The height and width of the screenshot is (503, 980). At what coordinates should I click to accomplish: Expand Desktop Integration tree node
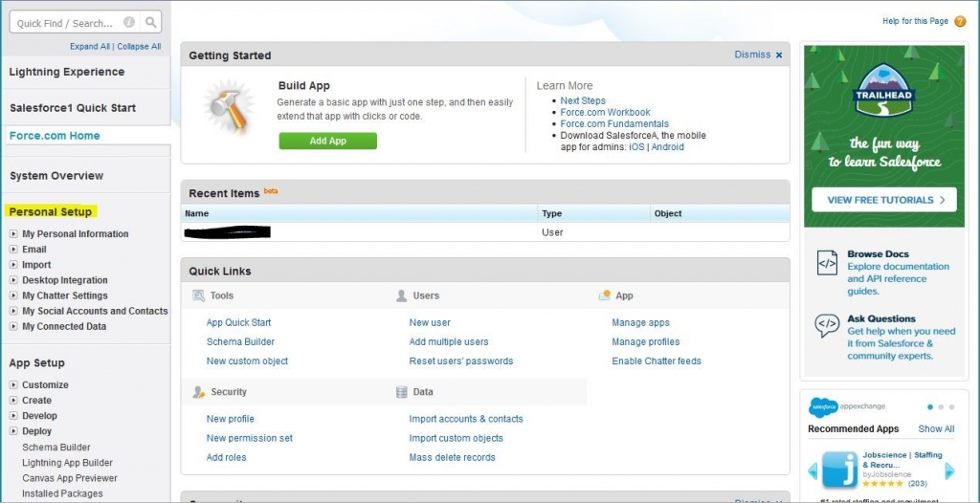[x=13, y=280]
